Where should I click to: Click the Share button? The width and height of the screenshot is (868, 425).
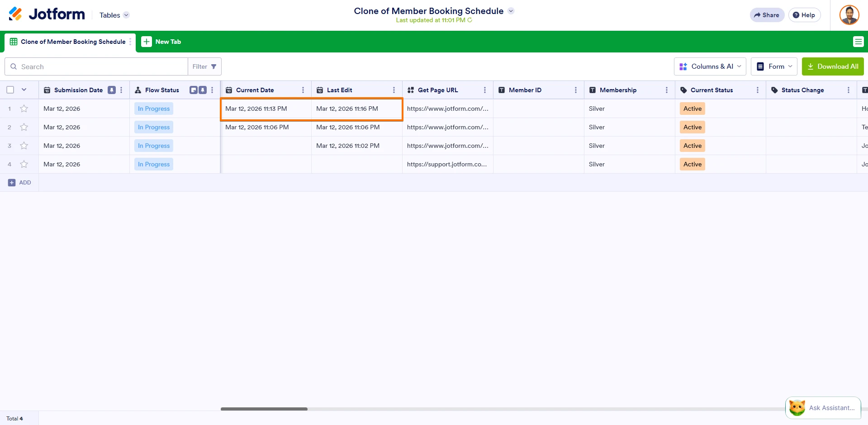coord(766,14)
